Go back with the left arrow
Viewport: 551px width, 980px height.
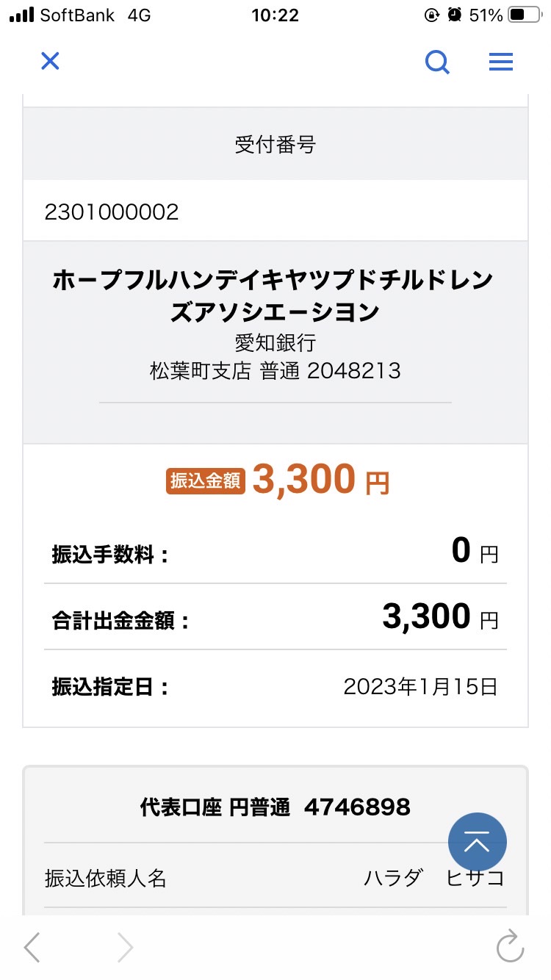32,948
